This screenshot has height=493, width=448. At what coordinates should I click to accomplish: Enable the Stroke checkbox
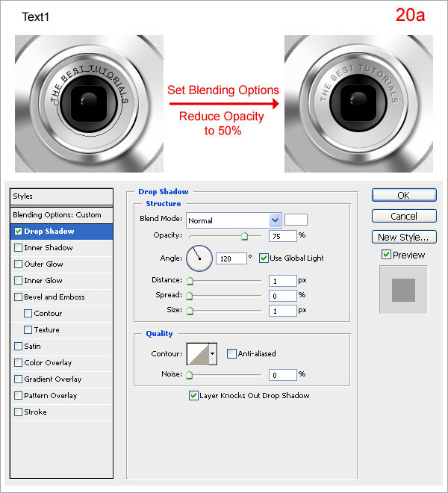pyautogui.click(x=18, y=412)
